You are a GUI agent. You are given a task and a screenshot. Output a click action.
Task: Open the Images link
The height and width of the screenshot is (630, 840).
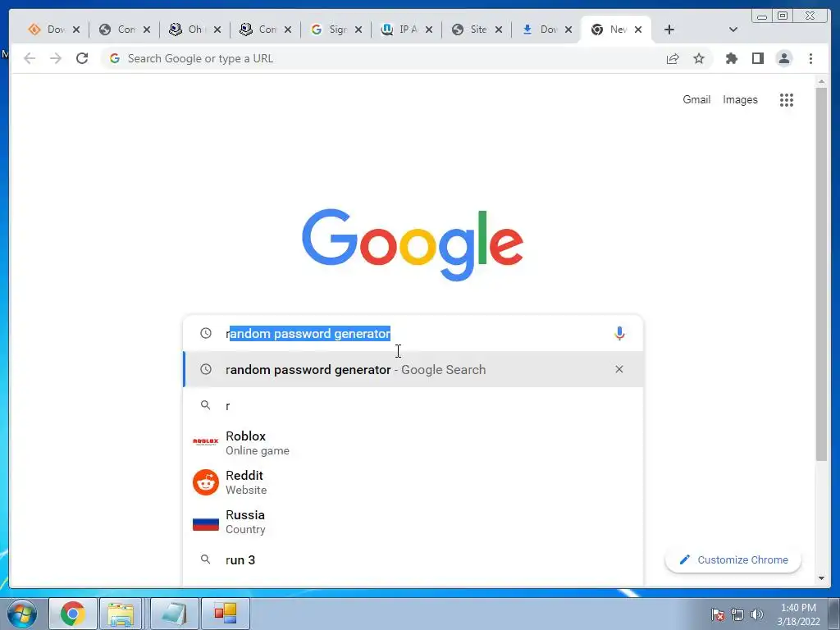(x=740, y=99)
